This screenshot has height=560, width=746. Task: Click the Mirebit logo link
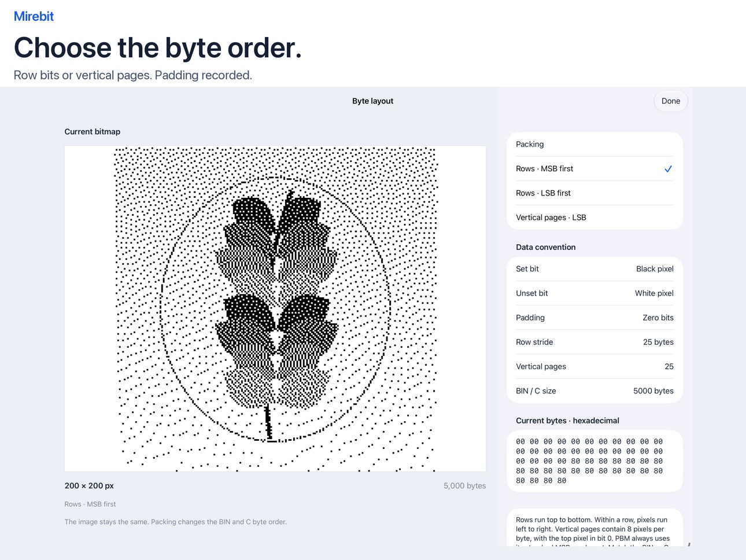(x=34, y=16)
